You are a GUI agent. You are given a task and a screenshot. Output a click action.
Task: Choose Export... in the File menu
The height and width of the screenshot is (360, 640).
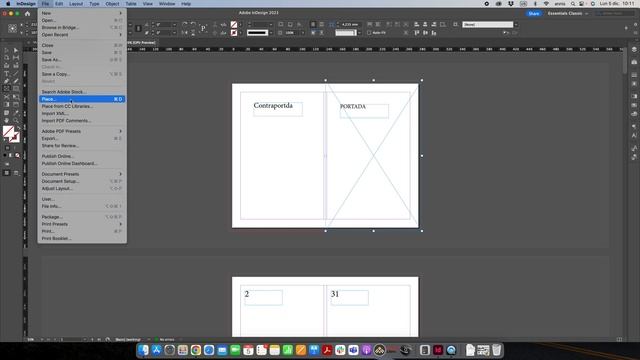(x=82, y=138)
